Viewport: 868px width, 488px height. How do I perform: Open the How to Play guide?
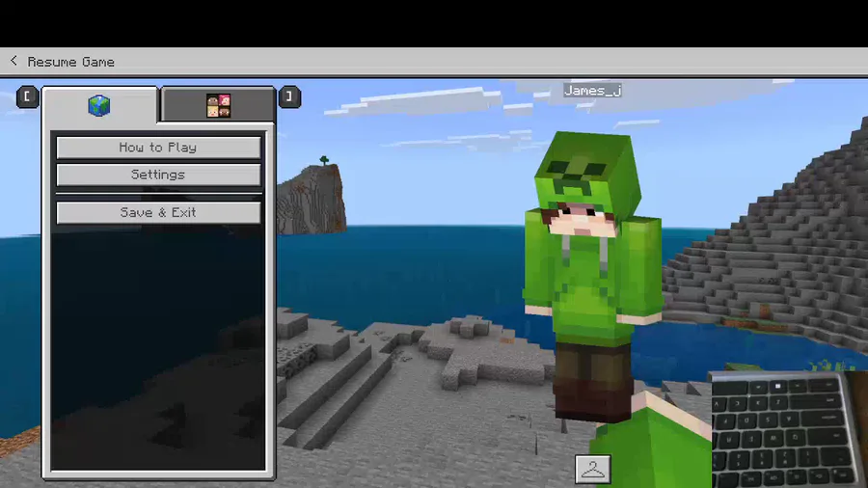pos(158,148)
